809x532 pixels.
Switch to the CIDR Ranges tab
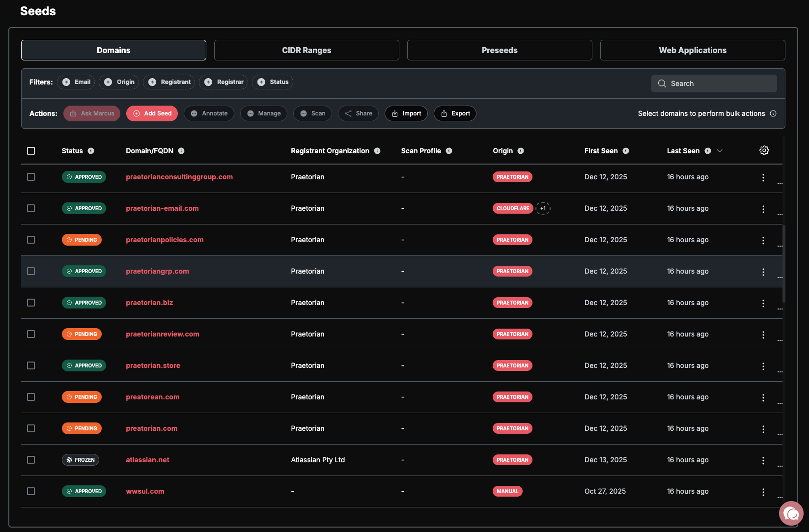click(x=307, y=50)
